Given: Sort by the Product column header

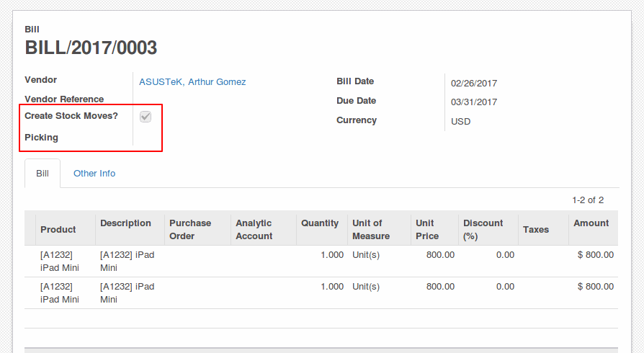Looking at the screenshot, I should 58,229.
